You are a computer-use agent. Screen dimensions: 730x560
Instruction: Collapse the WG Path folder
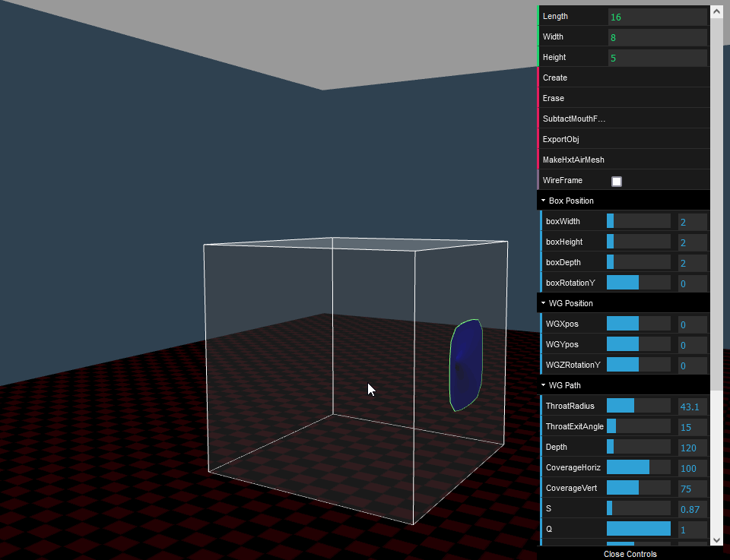(x=624, y=384)
